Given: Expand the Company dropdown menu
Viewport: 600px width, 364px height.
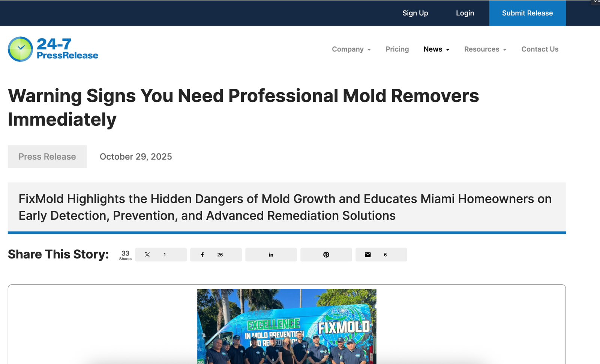Looking at the screenshot, I should pyautogui.click(x=351, y=49).
